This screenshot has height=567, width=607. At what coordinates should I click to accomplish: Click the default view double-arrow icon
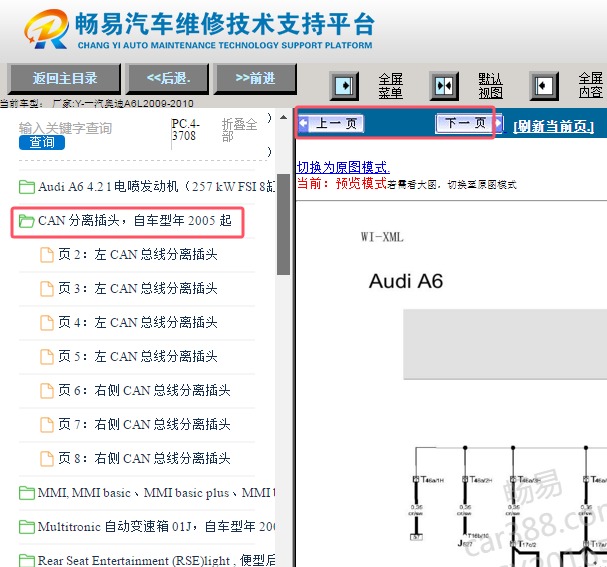(444, 86)
